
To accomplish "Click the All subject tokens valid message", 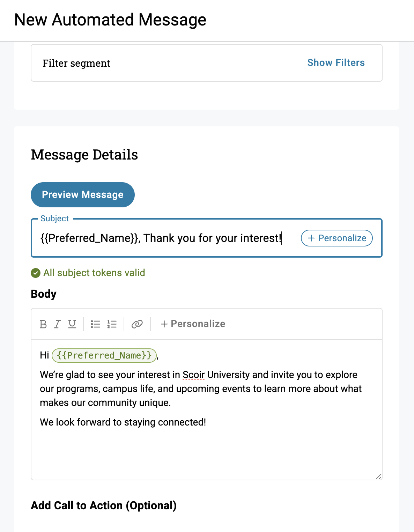I will (x=94, y=273).
